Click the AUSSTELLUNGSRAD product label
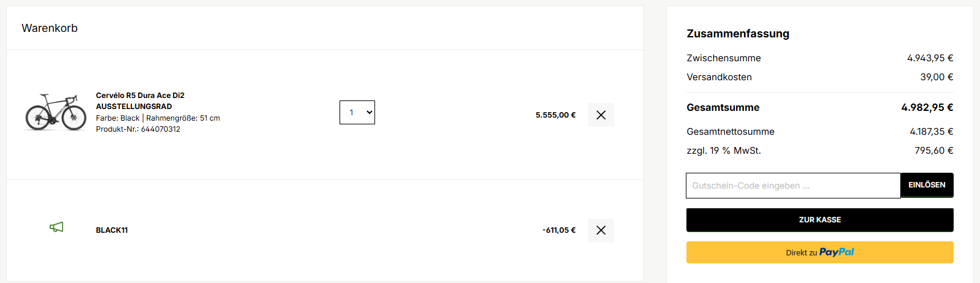Screen dimensions: 980x283 134,107
